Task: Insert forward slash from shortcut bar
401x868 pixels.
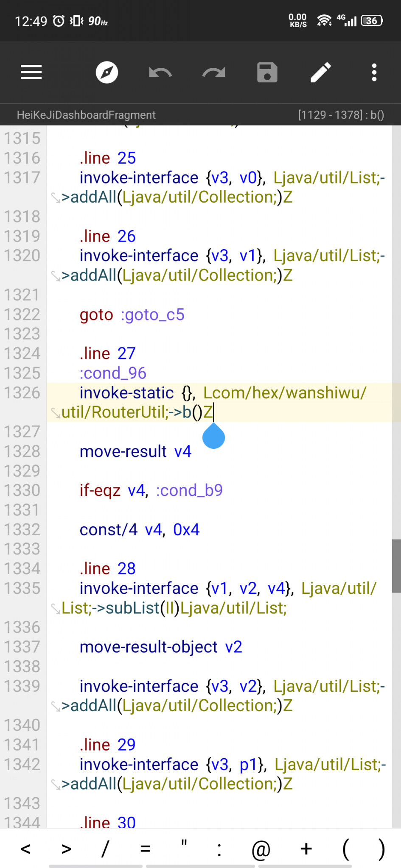Action: coord(105,849)
